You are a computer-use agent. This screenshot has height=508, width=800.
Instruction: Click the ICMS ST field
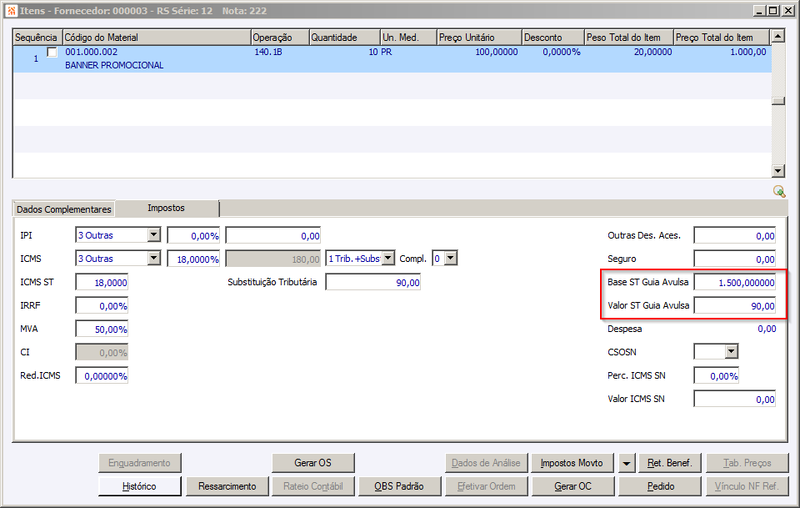102,282
